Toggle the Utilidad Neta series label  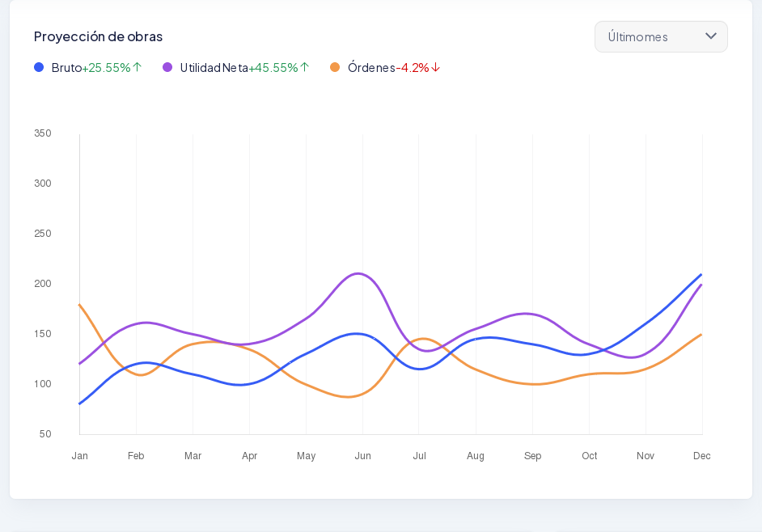(x=214, y=67)
